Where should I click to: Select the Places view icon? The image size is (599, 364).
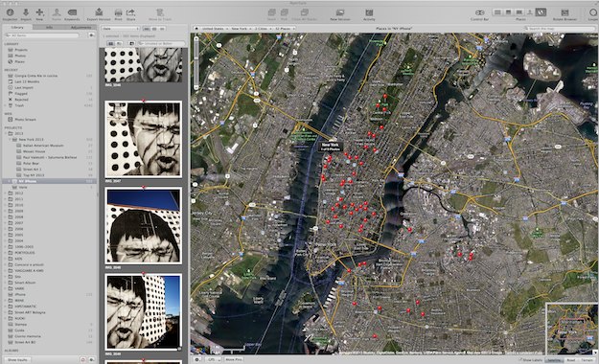point(541,12)
